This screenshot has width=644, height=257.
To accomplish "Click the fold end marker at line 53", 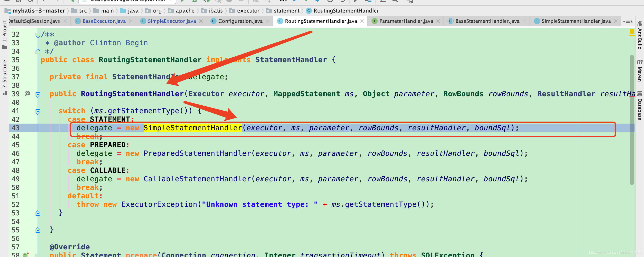I will pos(38,213).
